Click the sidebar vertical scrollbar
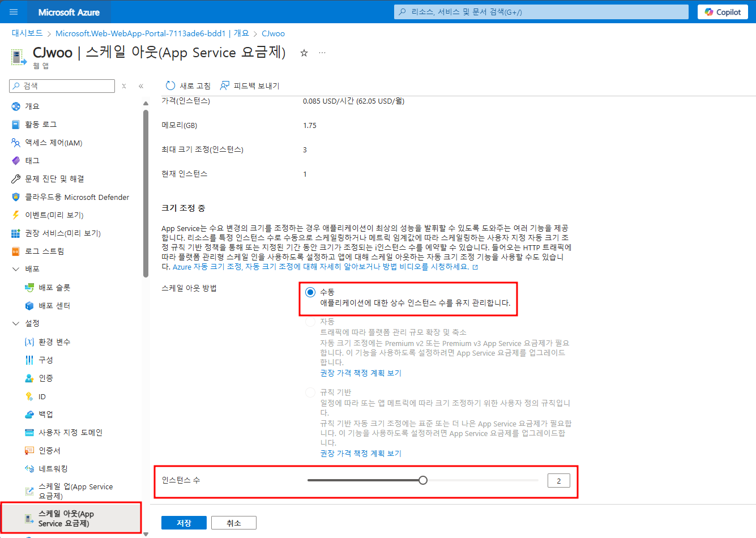This screenshot has width=756, height=538. pyautogui.click(x=146, y=193)
